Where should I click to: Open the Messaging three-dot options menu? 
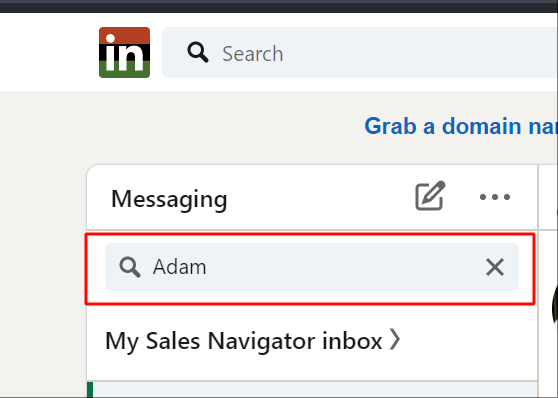(x=495, y=197)
